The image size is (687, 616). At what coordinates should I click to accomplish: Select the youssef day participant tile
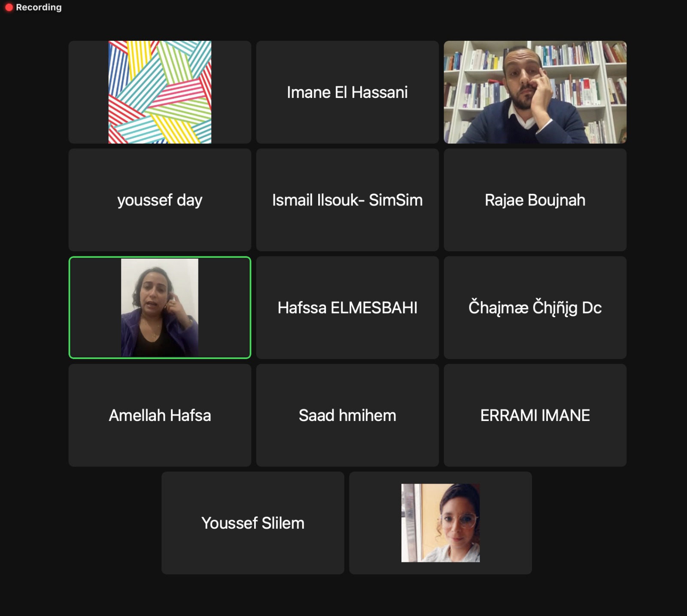pos(160,200)
